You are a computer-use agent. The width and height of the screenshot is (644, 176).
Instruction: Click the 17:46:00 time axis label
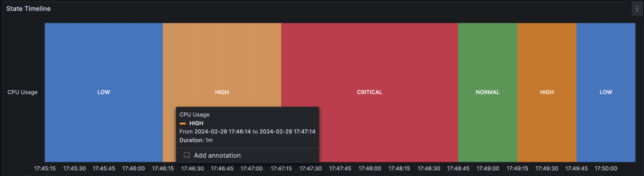pos(133,168)
